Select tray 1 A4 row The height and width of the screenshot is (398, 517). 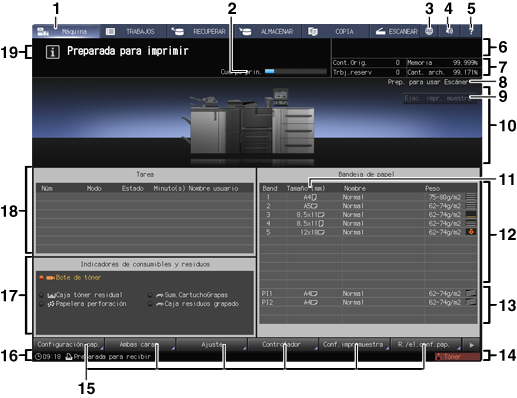368,197
